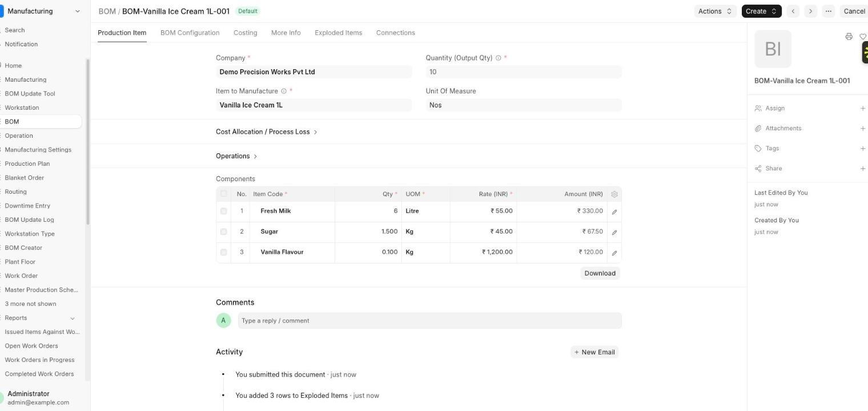Open the Connections tab
Screen dimensions: 868x411
pyautogui.click(x=395, y=33)
